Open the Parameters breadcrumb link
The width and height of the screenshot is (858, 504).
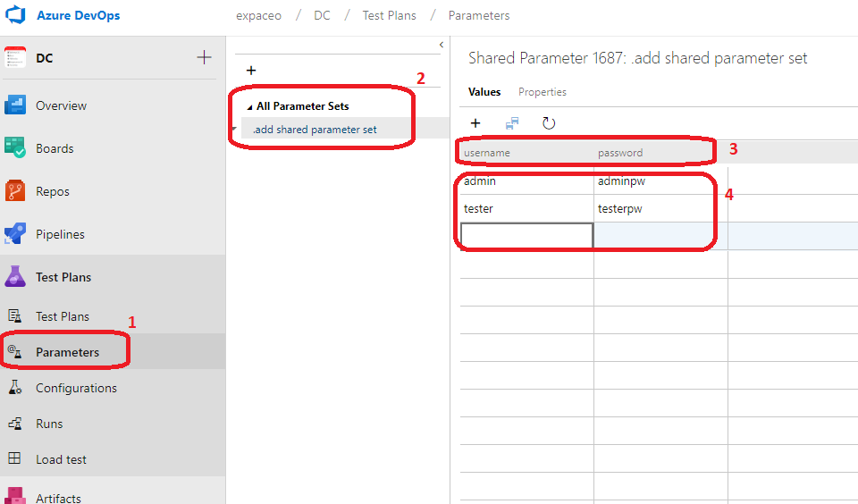(479, 15)
